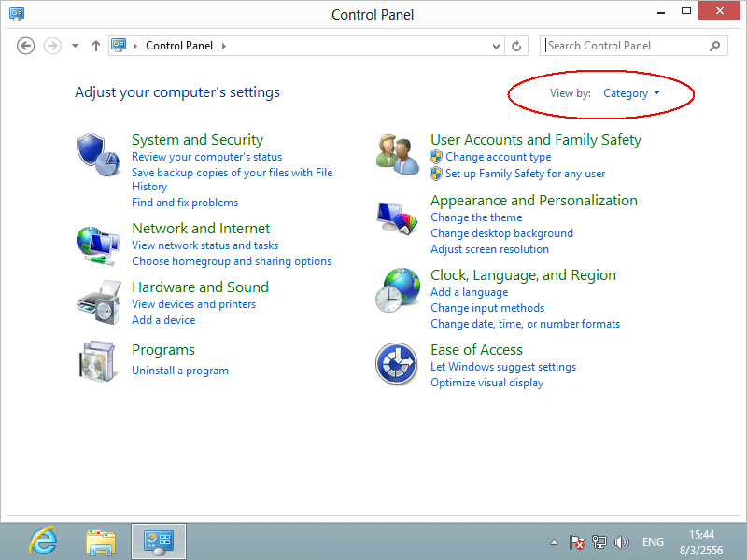Open the Clock, Language, and Region icon
Viewport: 747px width, 560px height.
click(398, 290)
